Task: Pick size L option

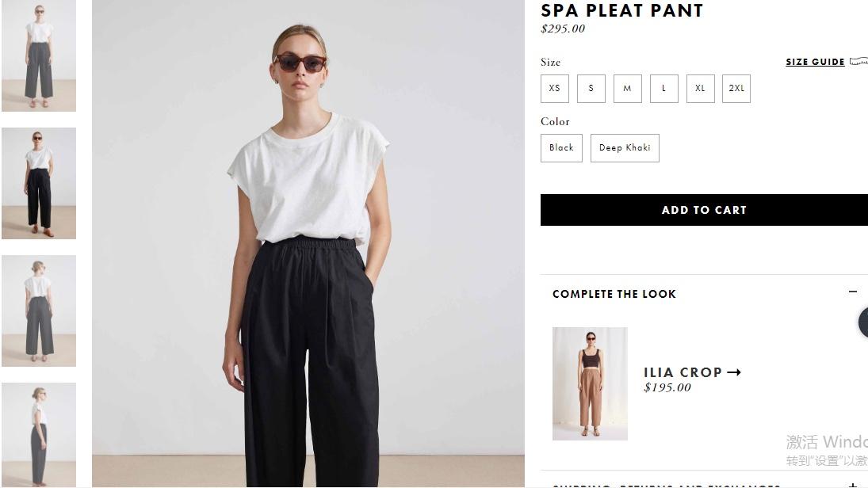Action: coord(663,89)
